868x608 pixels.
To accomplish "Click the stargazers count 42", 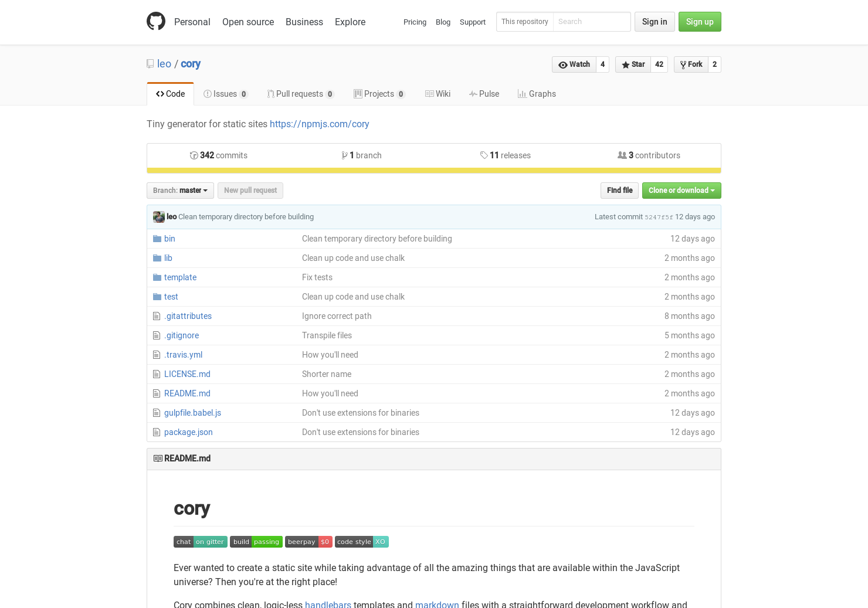I will [x=659, y=64].
